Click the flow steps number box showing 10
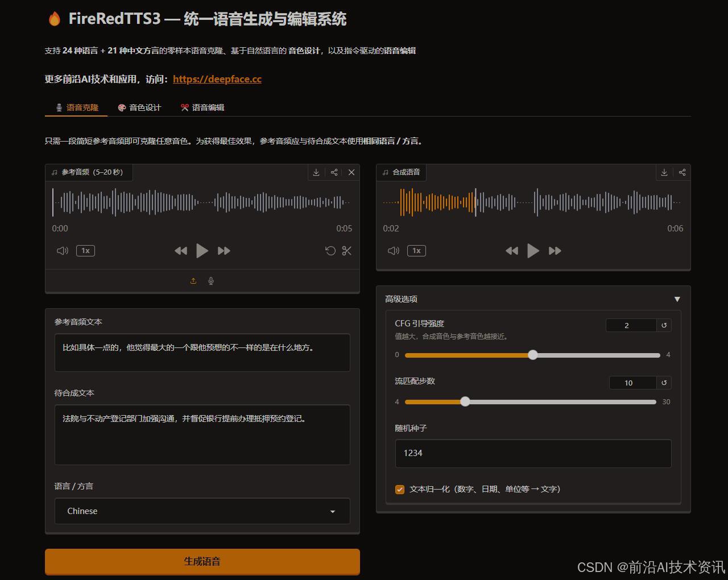The width and height of the screenshot is (728, 580). point(632,383)
